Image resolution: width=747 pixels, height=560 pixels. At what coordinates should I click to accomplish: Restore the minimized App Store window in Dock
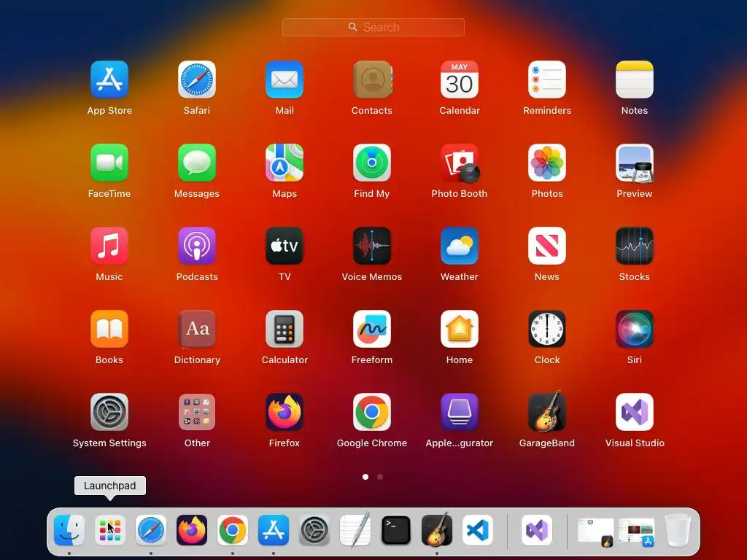pyautogui.click(x=636, y=532)
